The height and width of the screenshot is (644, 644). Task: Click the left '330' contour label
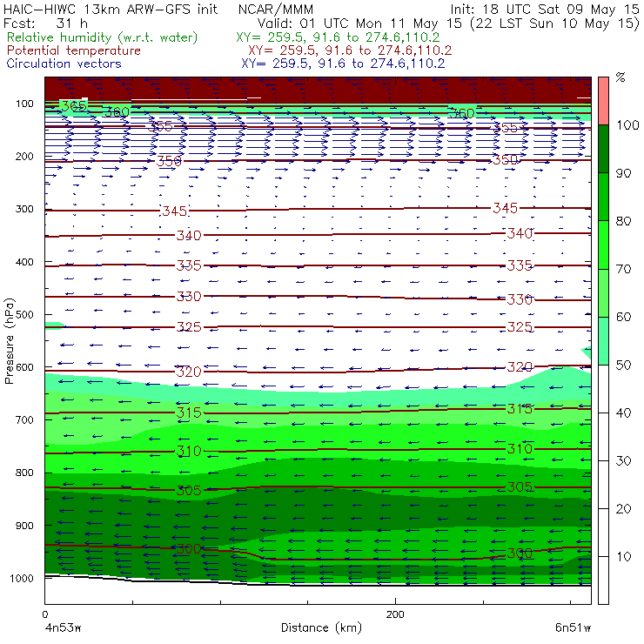click(x=189, y=296)
